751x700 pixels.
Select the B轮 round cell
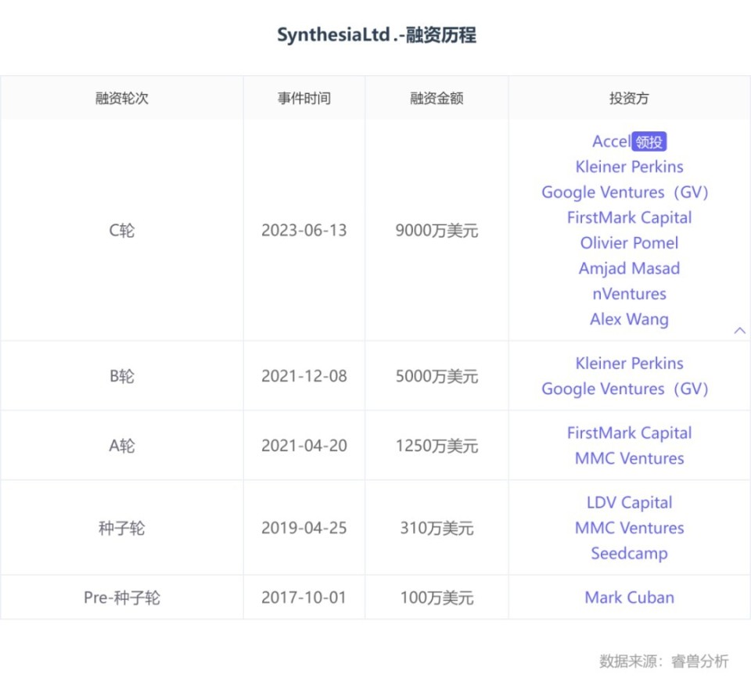[x=122, y=376]
